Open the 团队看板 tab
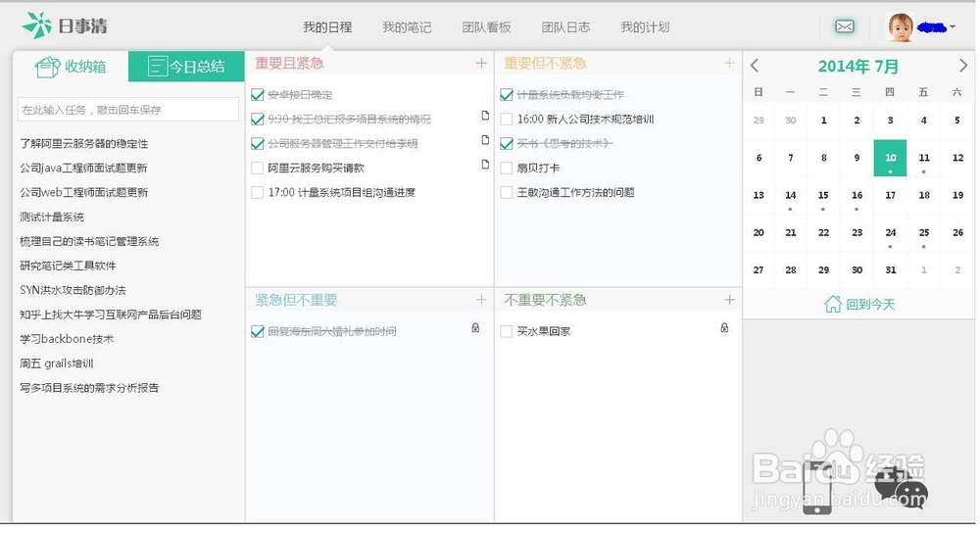Screen dimensions: 980x533 (486, 27)
